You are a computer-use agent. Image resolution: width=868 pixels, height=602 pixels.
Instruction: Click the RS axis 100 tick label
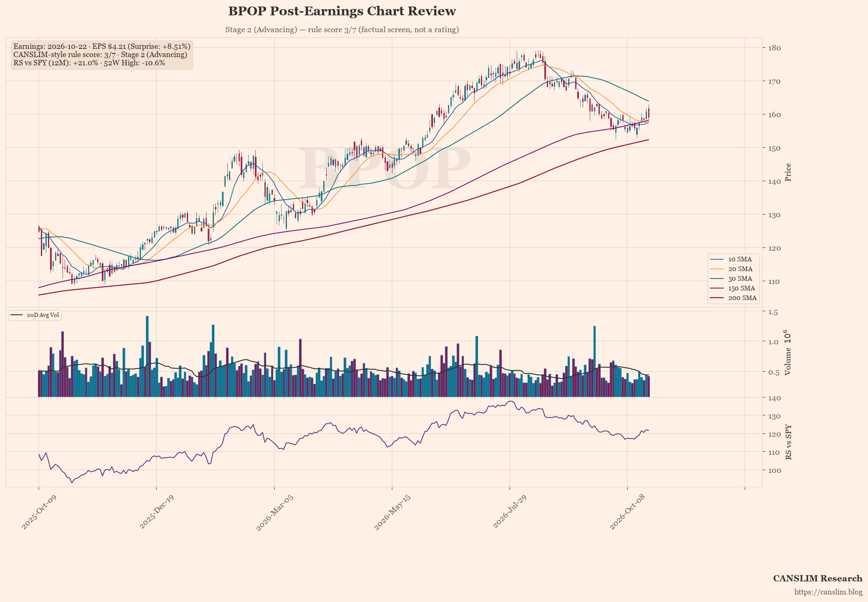click(x=775, y=471)
